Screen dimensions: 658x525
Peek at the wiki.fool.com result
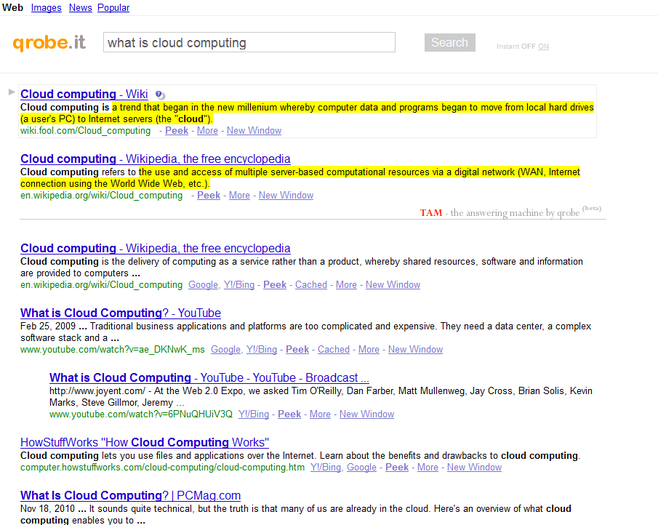pyautogui.click(x=177, y=131)
